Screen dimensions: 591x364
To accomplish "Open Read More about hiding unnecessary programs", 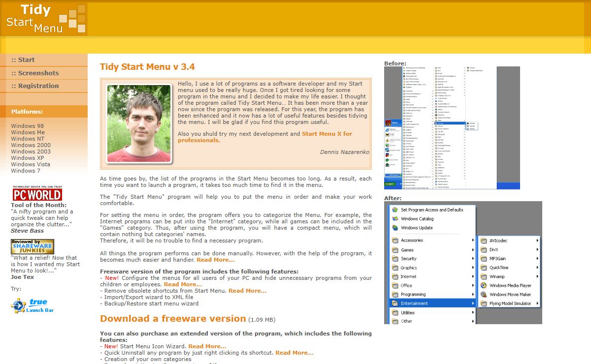I will pyautogui.click(x=183, y=284).
